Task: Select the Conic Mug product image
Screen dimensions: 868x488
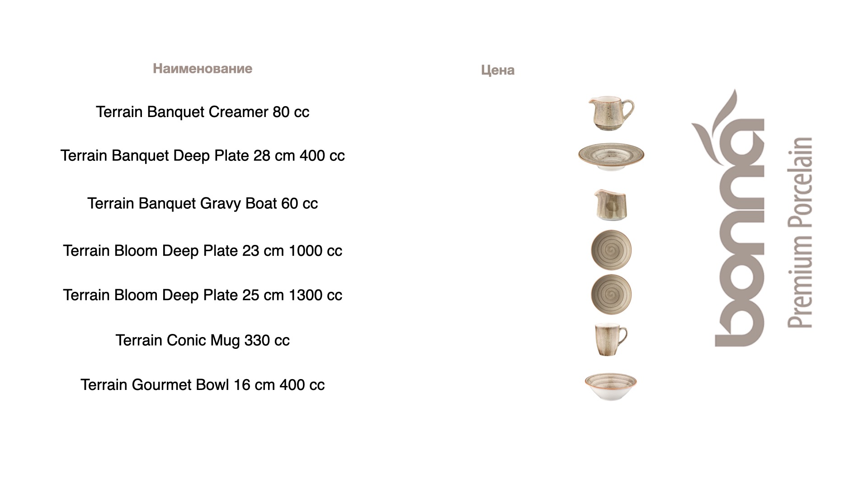Action: [611, 339]
